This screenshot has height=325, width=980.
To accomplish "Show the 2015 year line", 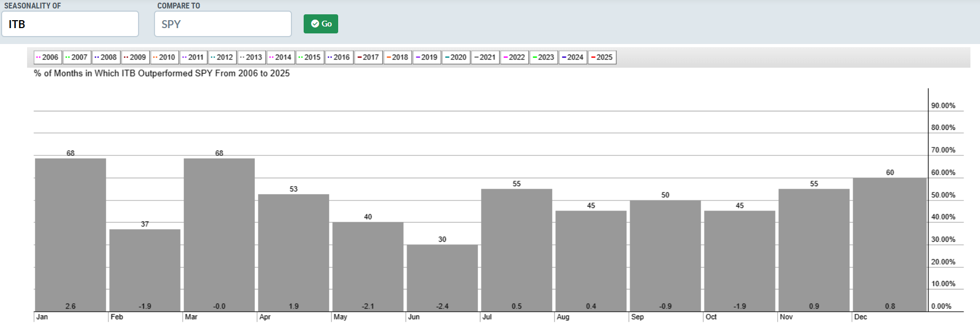I will pos(310,57).
